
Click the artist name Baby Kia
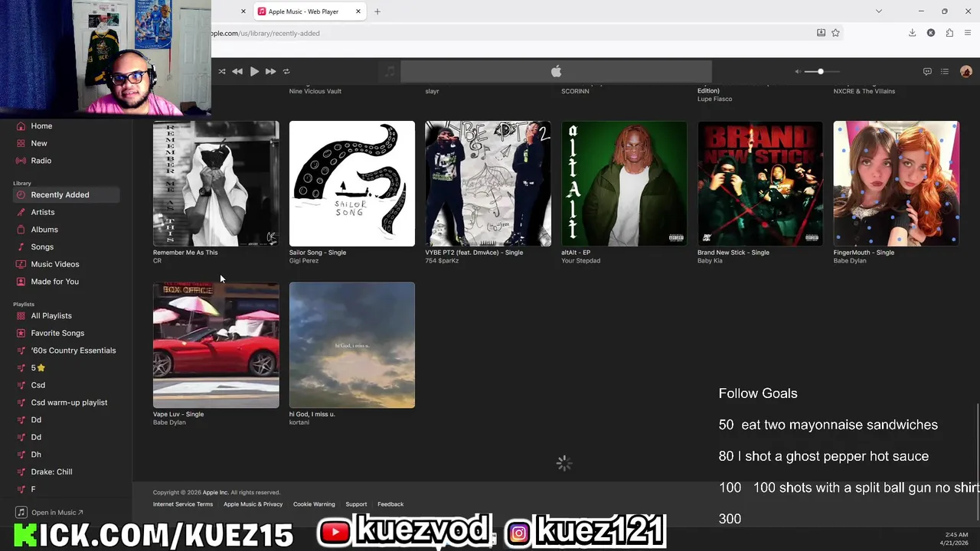coord(710,261)
